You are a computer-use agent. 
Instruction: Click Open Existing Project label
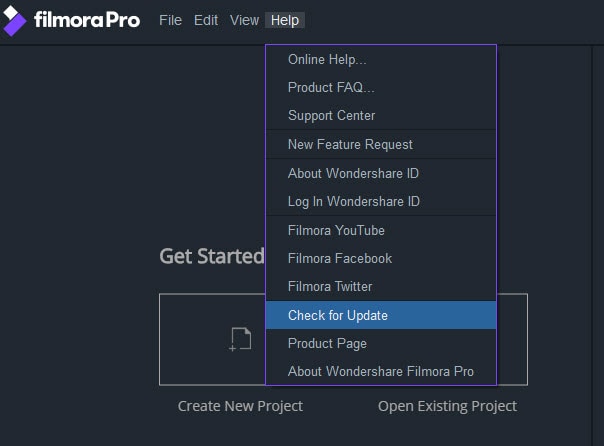447,406
